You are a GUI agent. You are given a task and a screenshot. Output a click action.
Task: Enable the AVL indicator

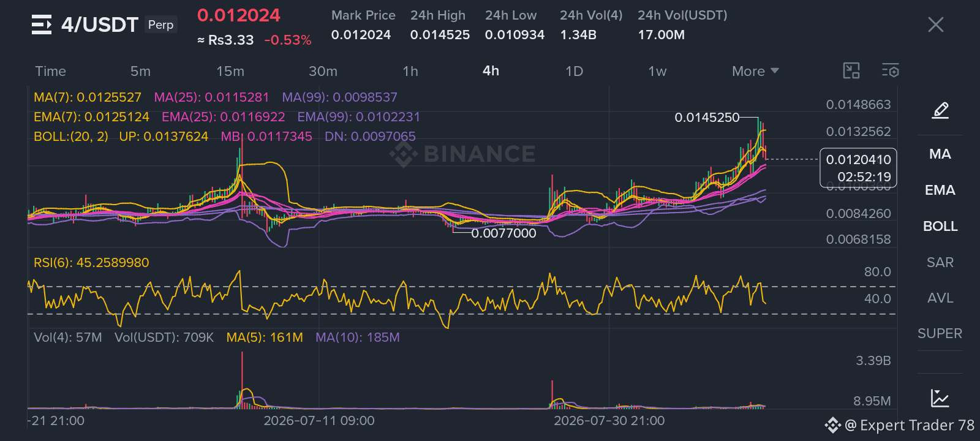[940, 298]
